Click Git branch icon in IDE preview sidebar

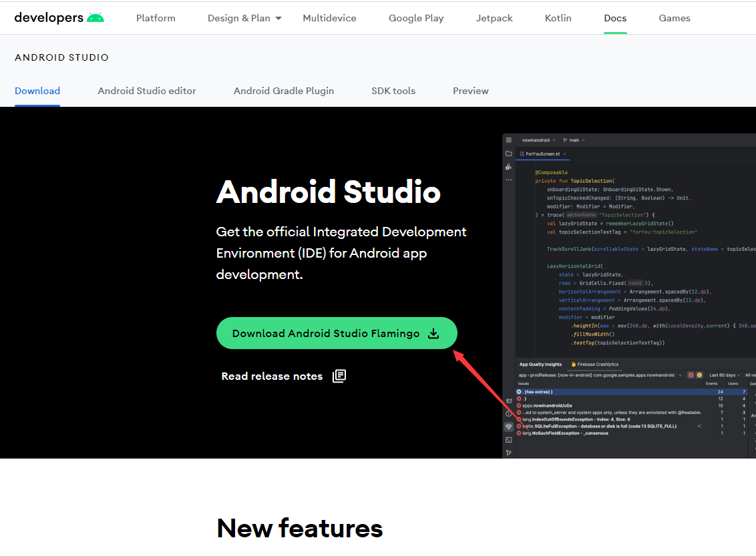pos(509,453)
